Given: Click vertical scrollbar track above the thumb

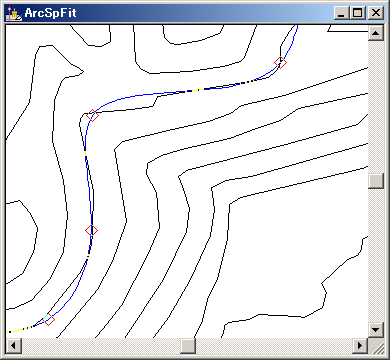Looking at the screenshot, I should tap(376, 107).
